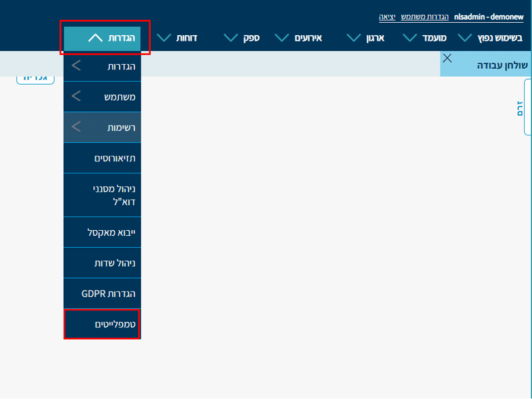The image size is (532, 399).
Task: Open טמפלייטים from the settings menu
Action: [102, 325]
